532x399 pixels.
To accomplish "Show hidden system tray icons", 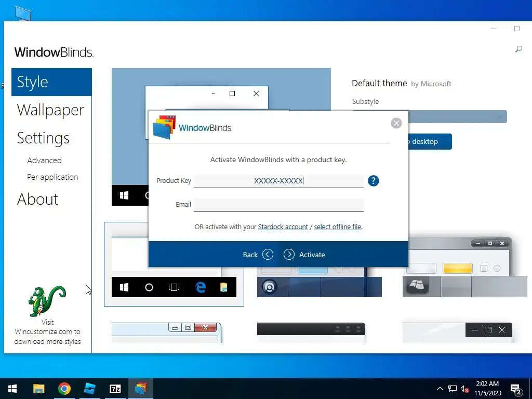I will point(440,389).
